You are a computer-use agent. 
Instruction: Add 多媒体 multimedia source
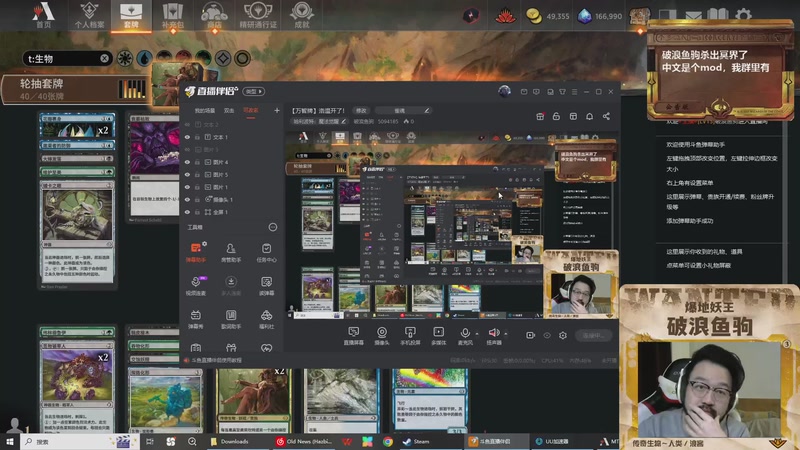[x=438, y=336]
